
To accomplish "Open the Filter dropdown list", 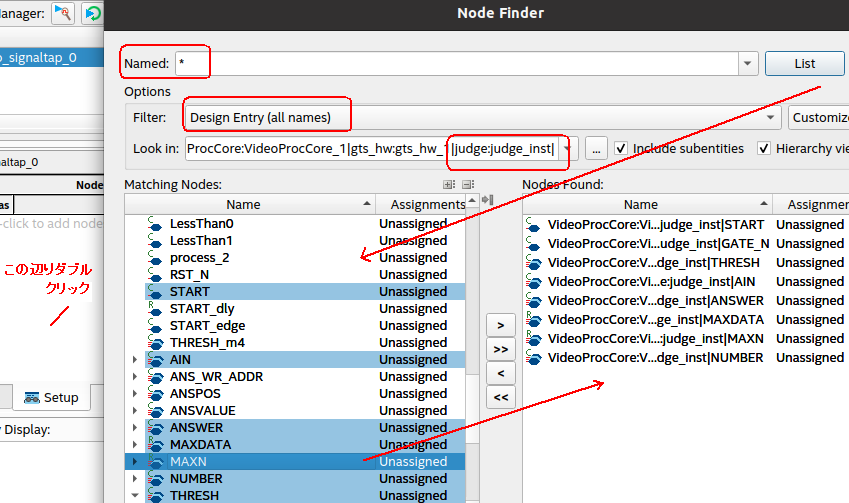I will [x=770, y=117].
